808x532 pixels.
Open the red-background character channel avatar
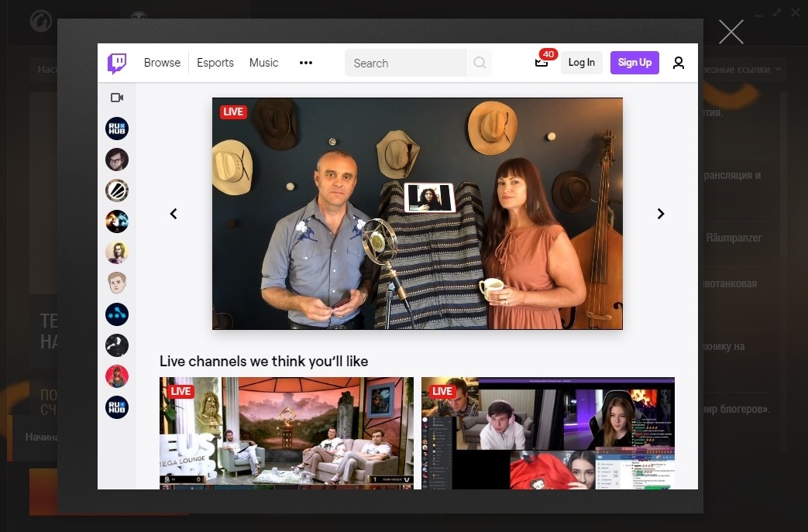[x=117, y=376]
